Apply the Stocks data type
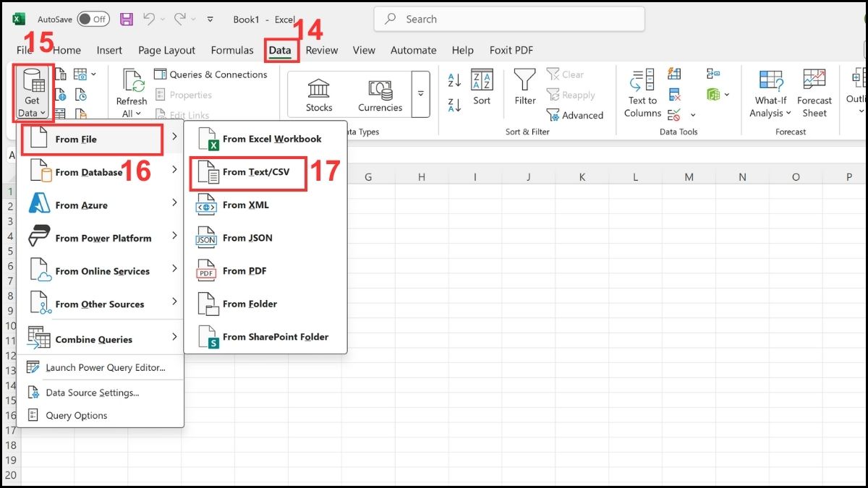868x488 pixels. (318, 94)
